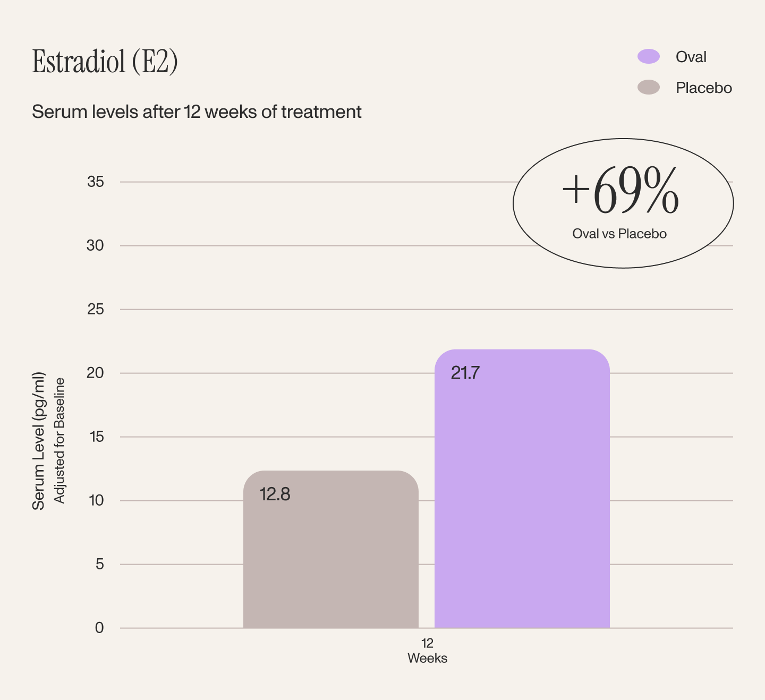Click the gray Placebo legend swatch
Viewport: 765px width, 700px height.
pyautogui.click(x=649, y=87)
